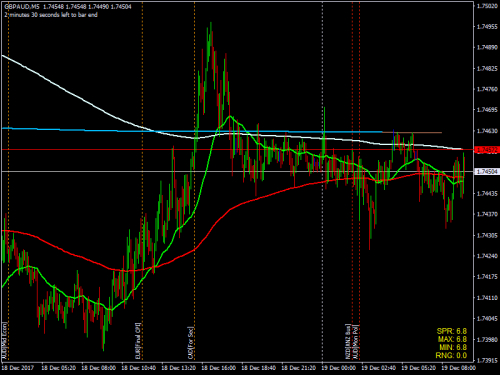Select the NZD ANZ Bus event marker label
This screenshot has height=375, width=500.
(348, 341)
